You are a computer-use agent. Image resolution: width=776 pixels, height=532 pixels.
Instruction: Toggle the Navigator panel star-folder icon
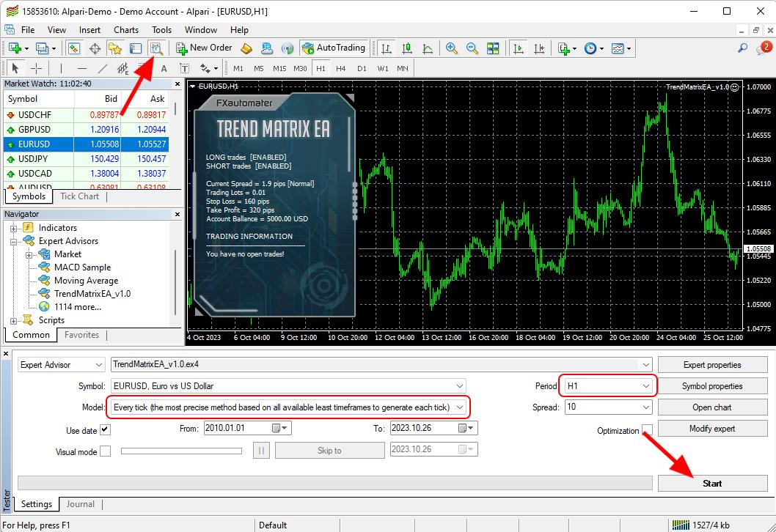[x=115, y=48]
